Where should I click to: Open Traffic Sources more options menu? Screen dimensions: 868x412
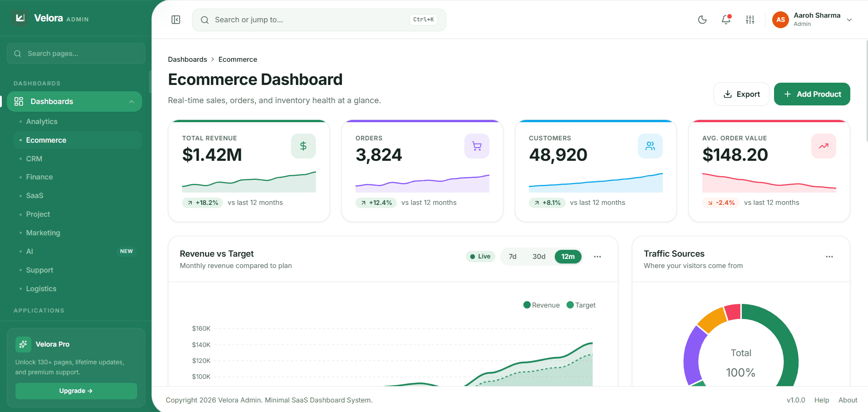[829, 257]
